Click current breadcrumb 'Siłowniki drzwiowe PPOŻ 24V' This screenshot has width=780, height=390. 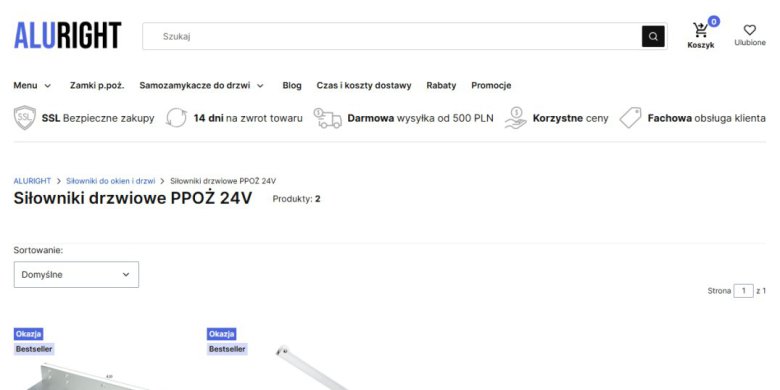(x=223, y=181)
